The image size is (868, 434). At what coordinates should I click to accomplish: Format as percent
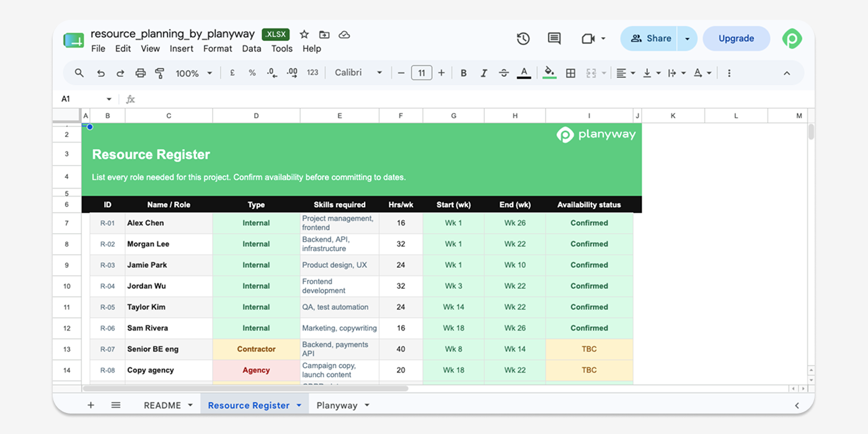252,73
